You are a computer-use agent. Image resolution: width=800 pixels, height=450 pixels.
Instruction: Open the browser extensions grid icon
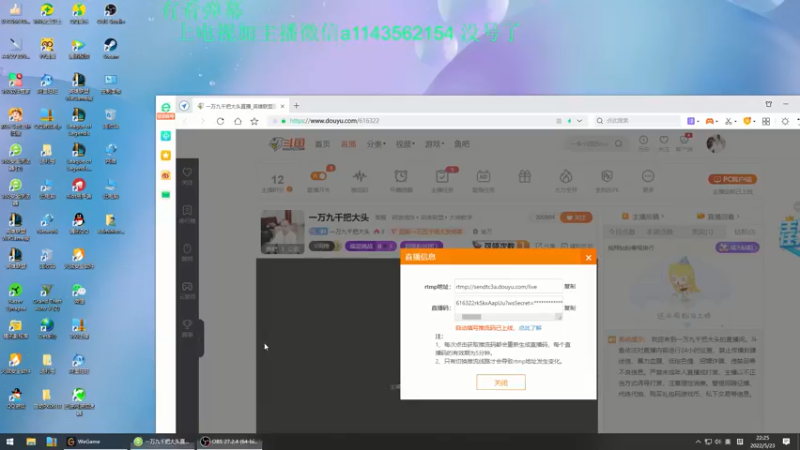coord(766,121)
